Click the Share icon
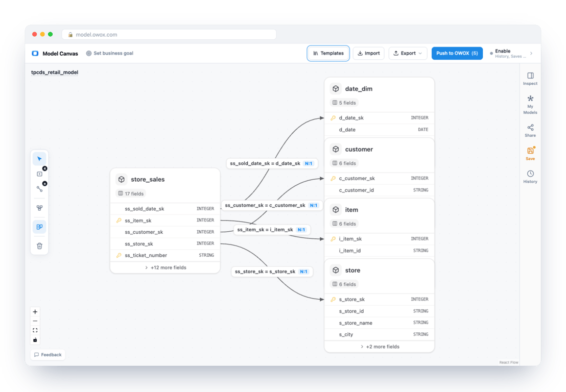Screen dimensions: 566x392 point(530,131)
